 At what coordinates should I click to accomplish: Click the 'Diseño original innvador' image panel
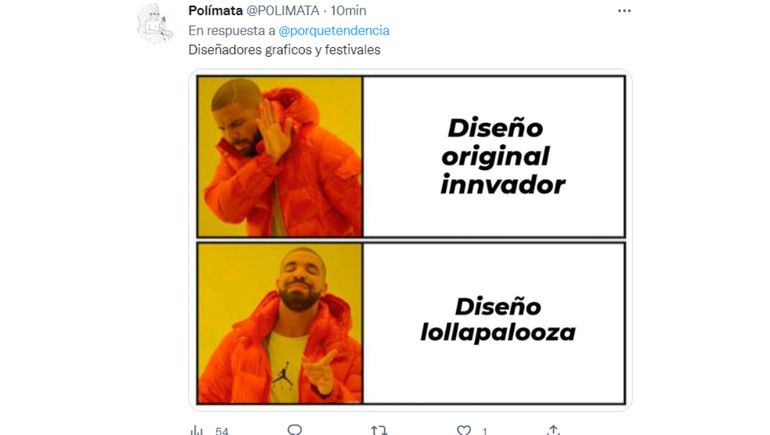[494, 157]
